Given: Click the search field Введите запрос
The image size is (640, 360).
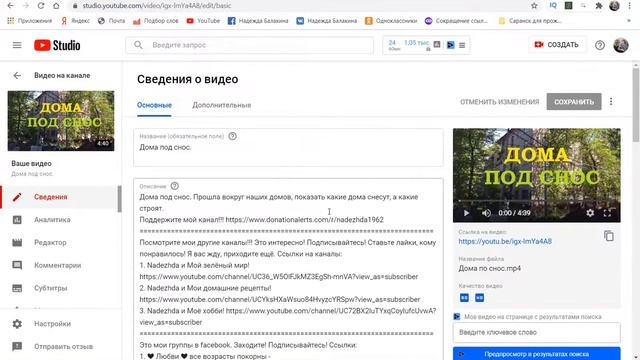Looking at the screenshot, I should coord(249,45).
